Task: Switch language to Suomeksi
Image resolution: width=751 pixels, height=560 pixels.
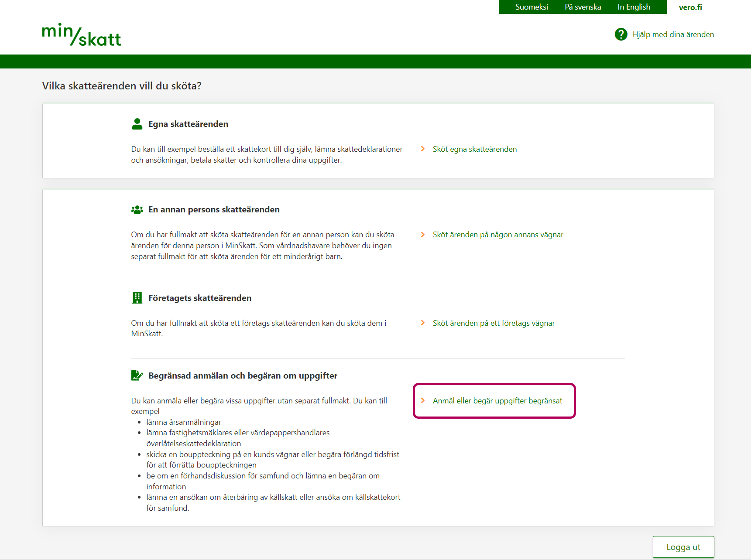Action: pos(531,7)
